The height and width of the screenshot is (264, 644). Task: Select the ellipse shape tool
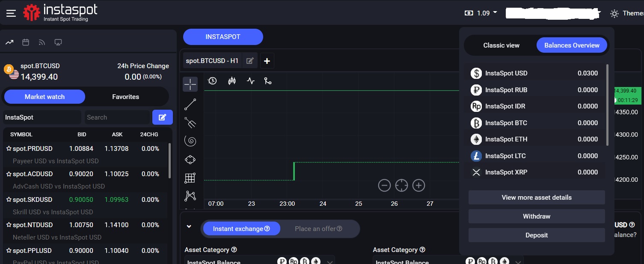[x=190, y=159]
